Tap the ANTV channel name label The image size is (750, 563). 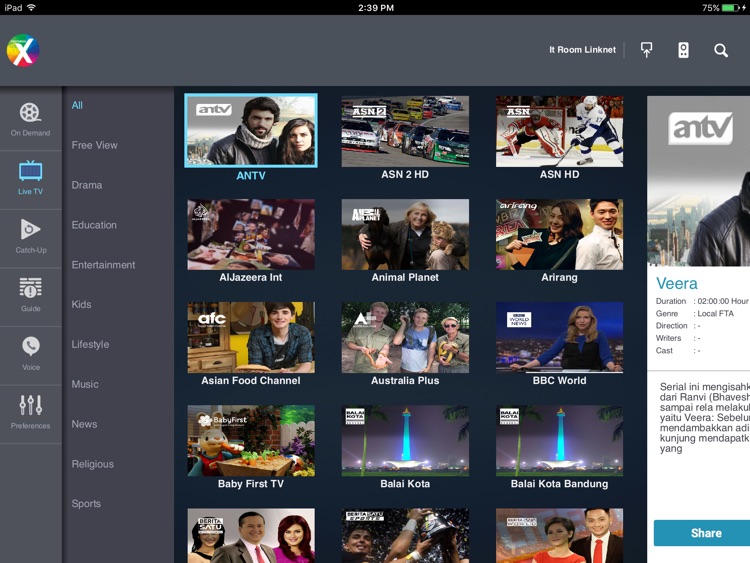pos(251,176)
